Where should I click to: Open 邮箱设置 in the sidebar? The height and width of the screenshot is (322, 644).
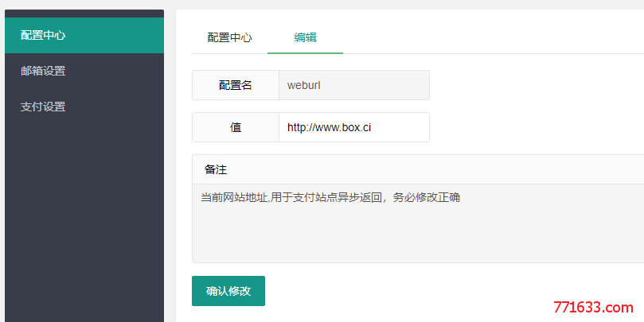(x=84, y=71)
